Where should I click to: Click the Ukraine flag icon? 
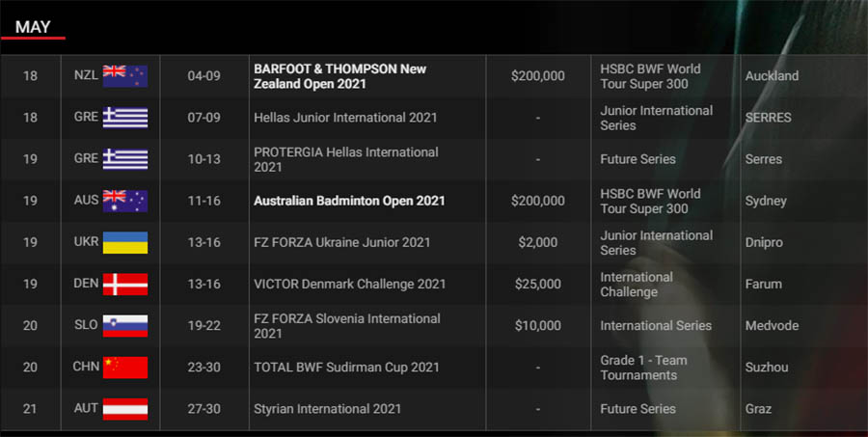click(125, 242)
